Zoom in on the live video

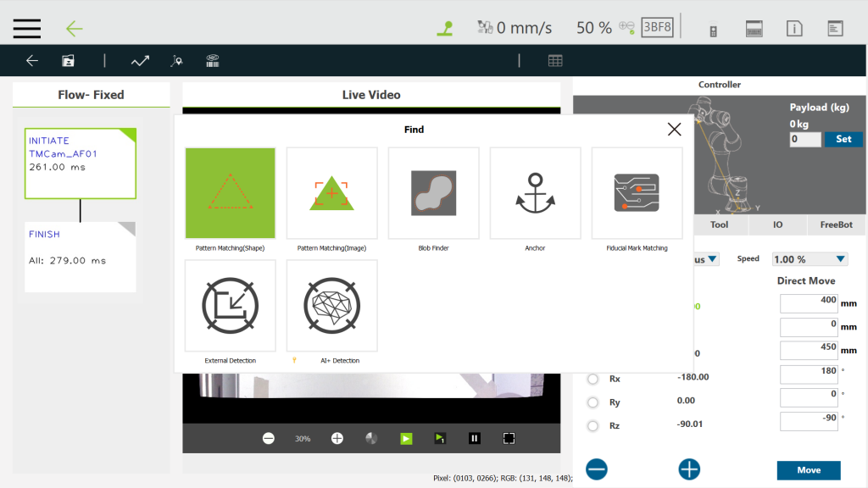point(337,438)
